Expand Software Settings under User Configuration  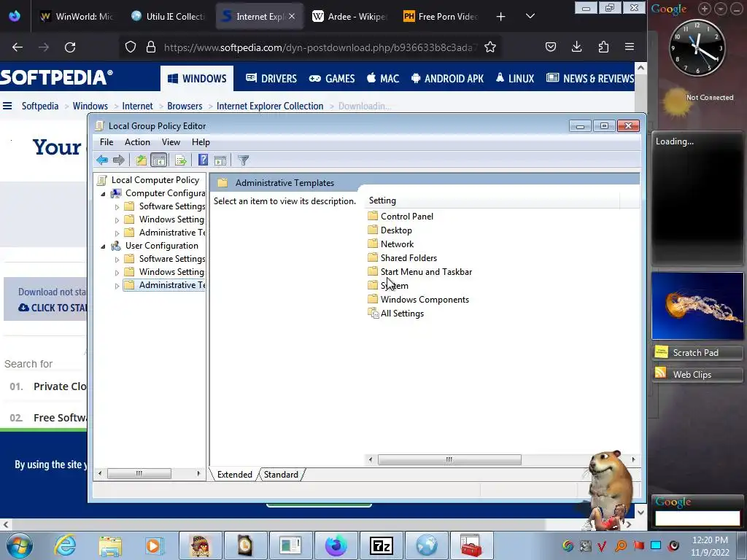[117, 260]
